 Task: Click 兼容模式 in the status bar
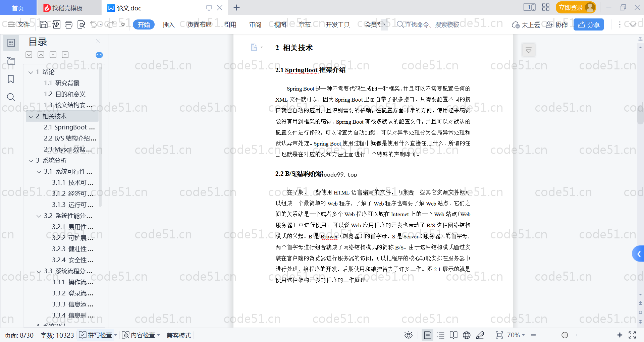pyautogui.click(x=179, y=335)
